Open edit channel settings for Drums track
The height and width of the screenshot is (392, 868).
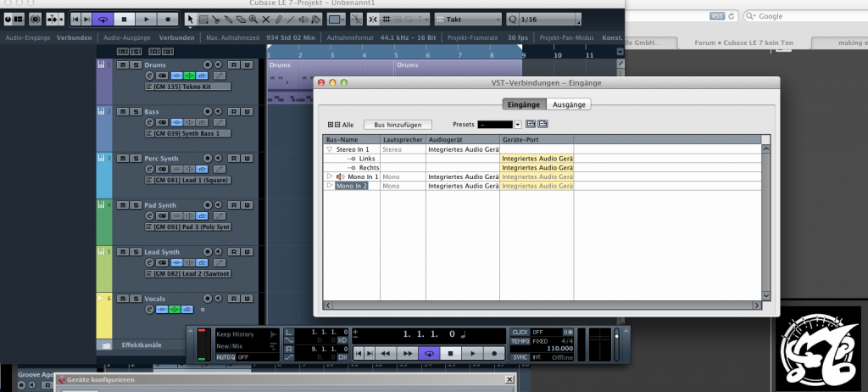[x=149, y=76]
